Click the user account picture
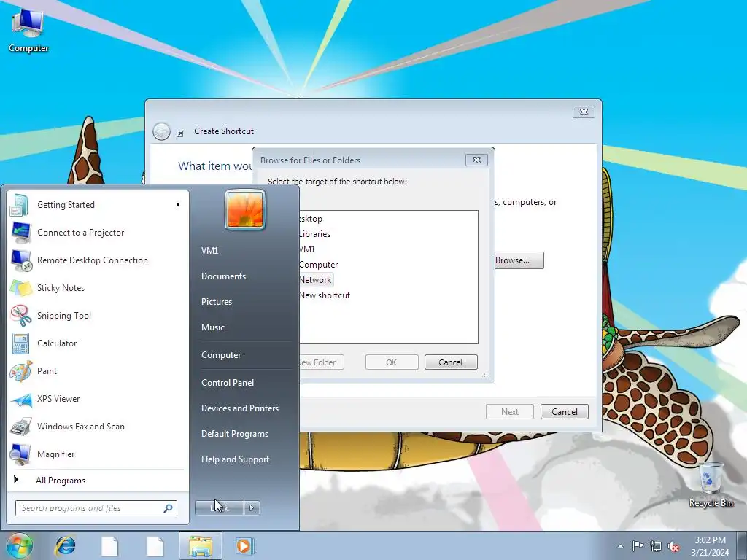Viewport: 747px width, 560px height. tap(245, 209)
